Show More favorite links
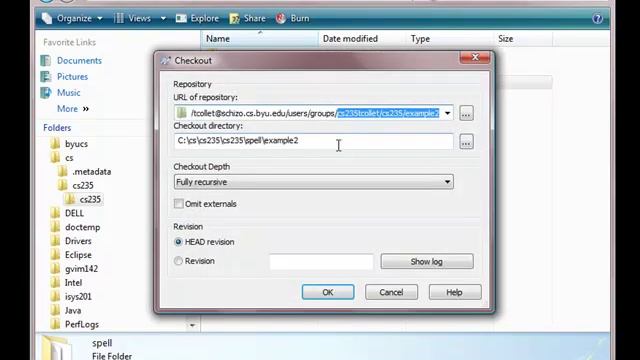640x360 pixels. pyautogui.click(x=73, y=109)
